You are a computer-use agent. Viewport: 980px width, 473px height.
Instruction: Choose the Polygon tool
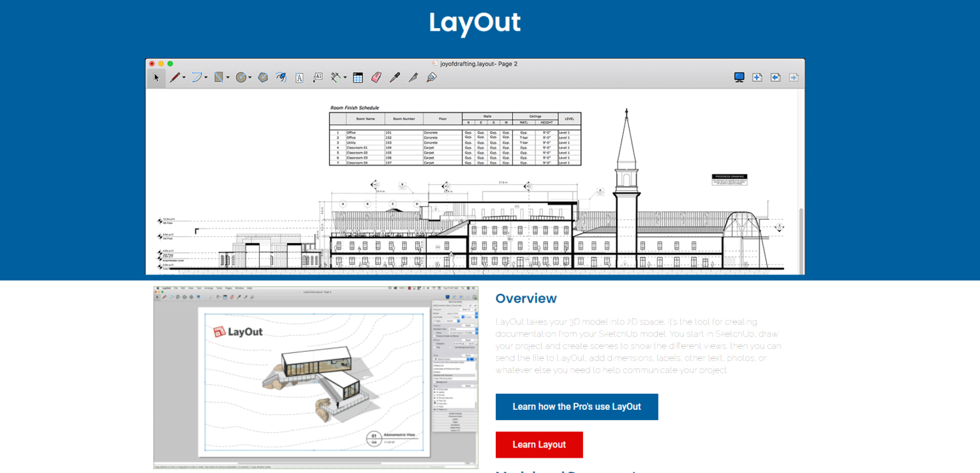click(262, 77)
